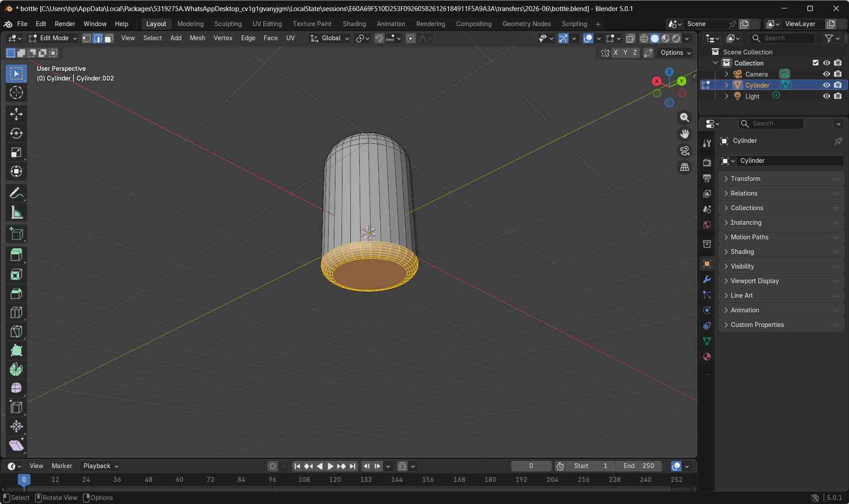Select the Move tool in the toolbar
Viewport: 849px width, 504px height.
click(16, 114)
